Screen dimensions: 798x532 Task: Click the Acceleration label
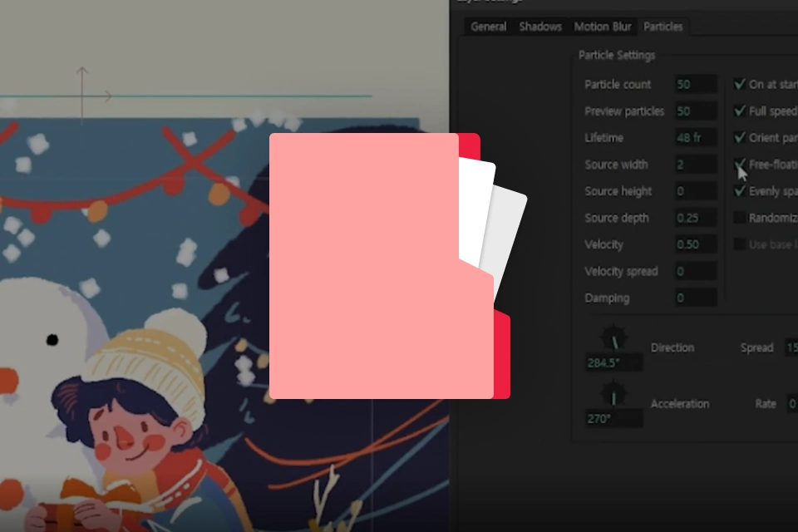click(x=679, y=404)
